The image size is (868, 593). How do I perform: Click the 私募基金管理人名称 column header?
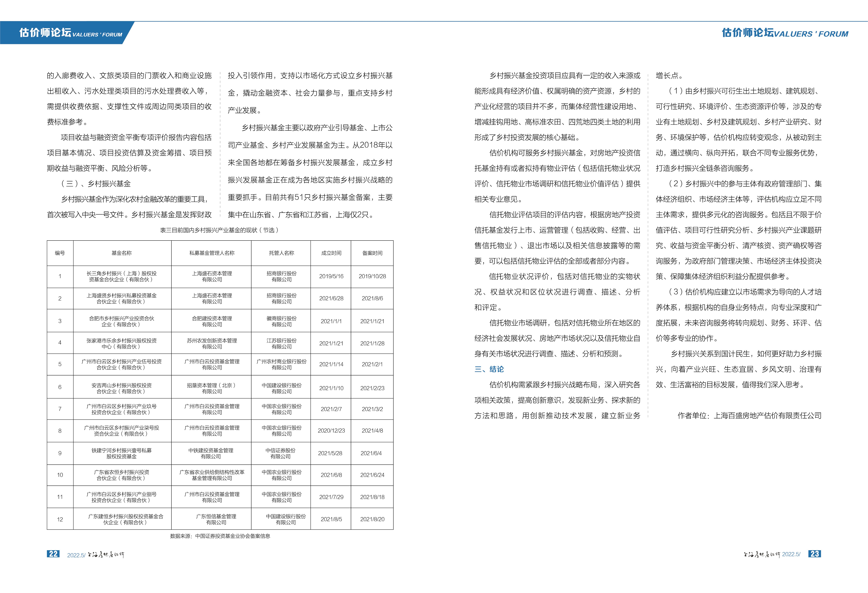212,253
